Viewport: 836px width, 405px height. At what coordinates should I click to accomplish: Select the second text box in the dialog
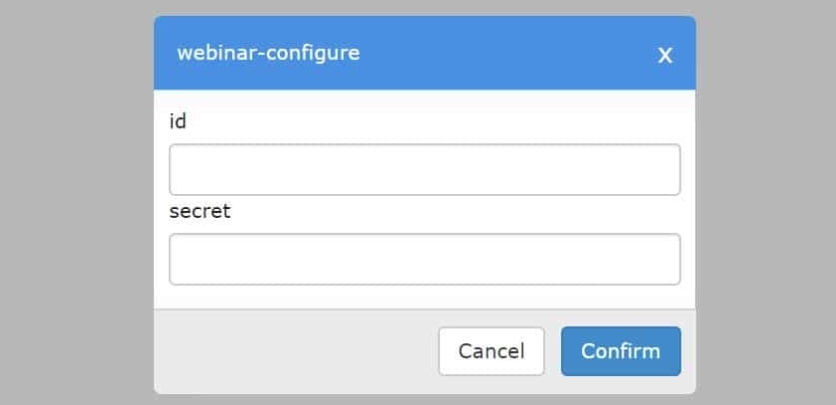[x=424, y=259]
